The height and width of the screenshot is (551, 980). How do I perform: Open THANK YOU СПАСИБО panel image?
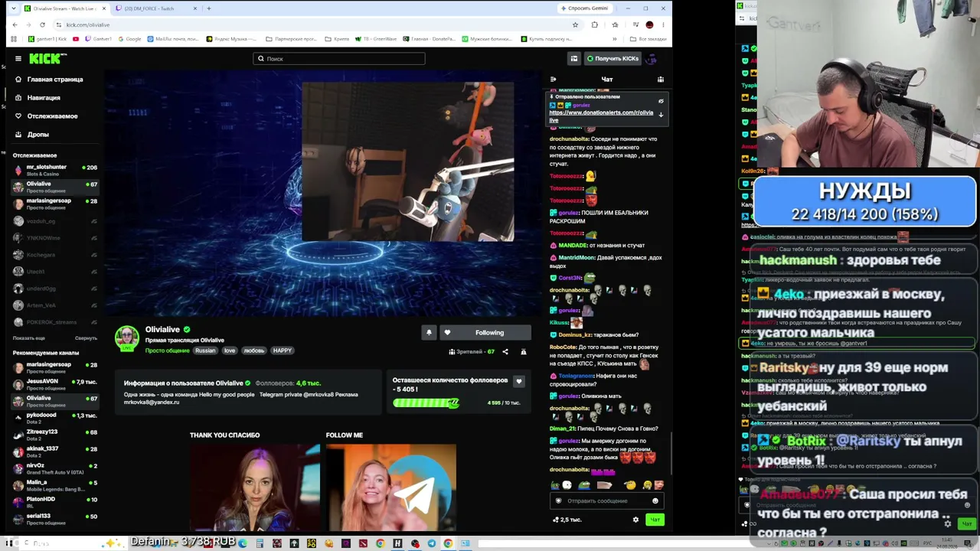tap(255, 487)
